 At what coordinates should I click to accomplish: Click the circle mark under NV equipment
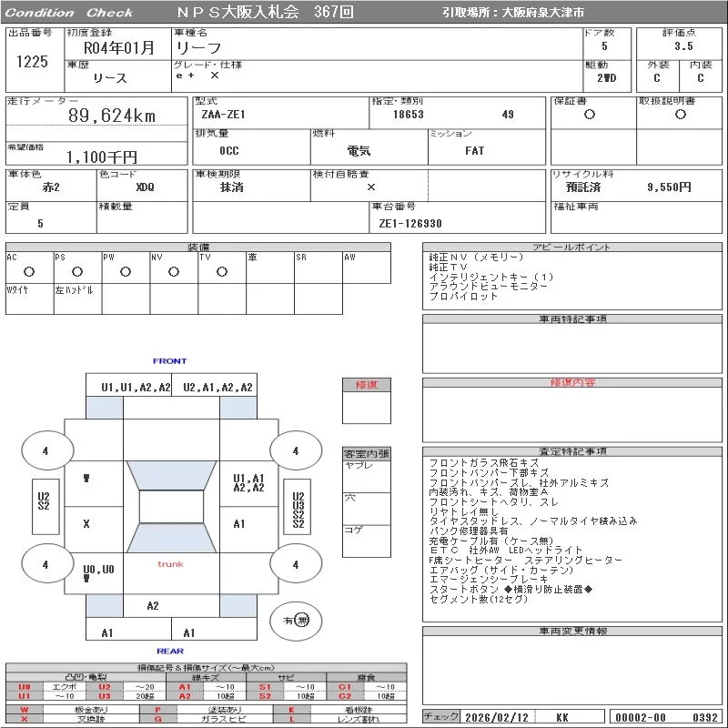pos(173,271)
